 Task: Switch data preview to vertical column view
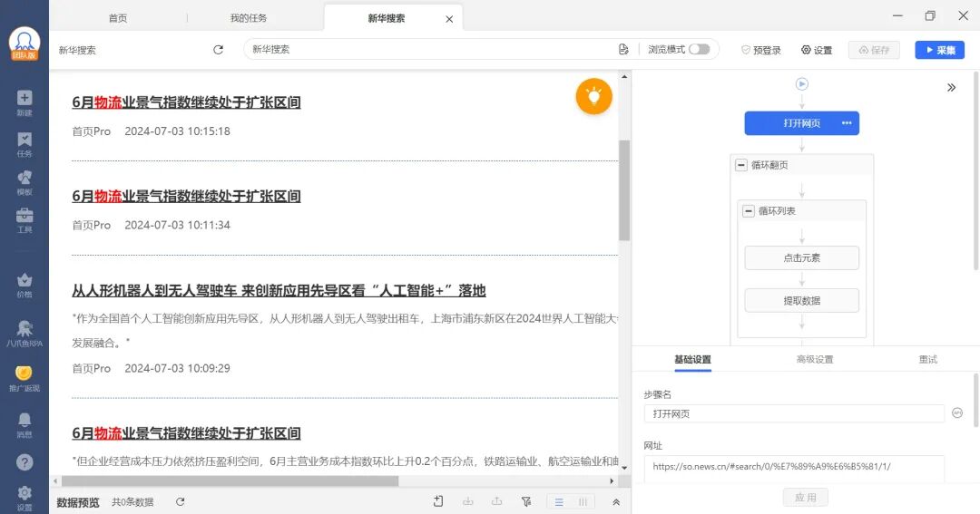(x=583, y=501)
